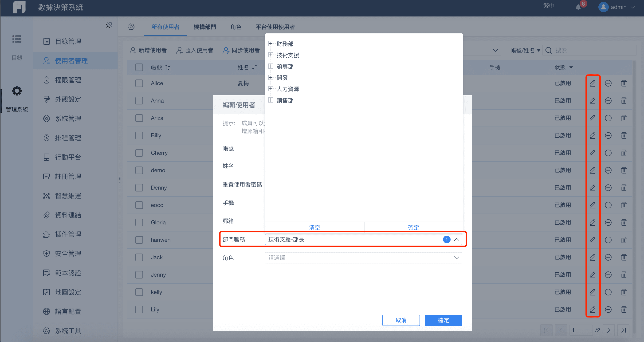Go to next page of users
This screenshot has height=342, width=644.
tap(609, 330)
